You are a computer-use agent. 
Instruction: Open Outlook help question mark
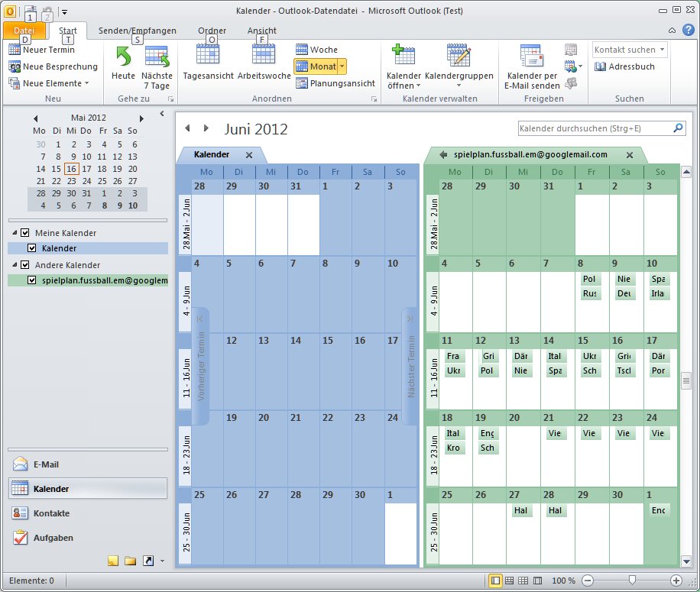point(689,30)
